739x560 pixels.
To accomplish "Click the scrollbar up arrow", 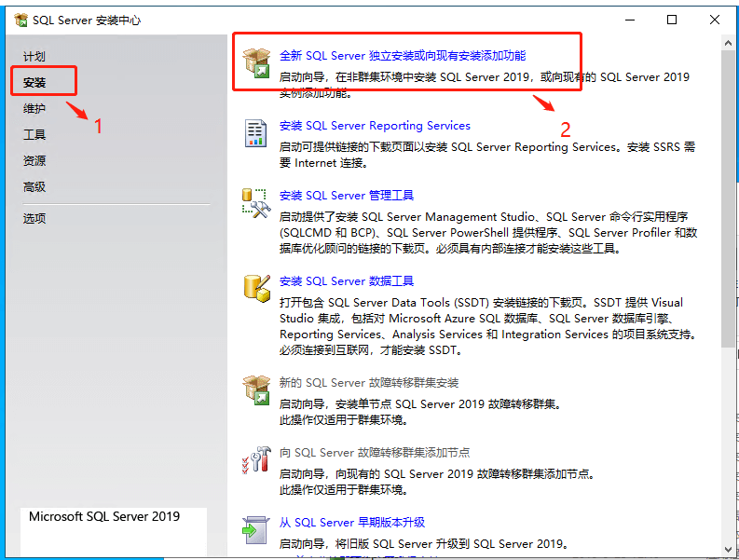I will (728, 44).
